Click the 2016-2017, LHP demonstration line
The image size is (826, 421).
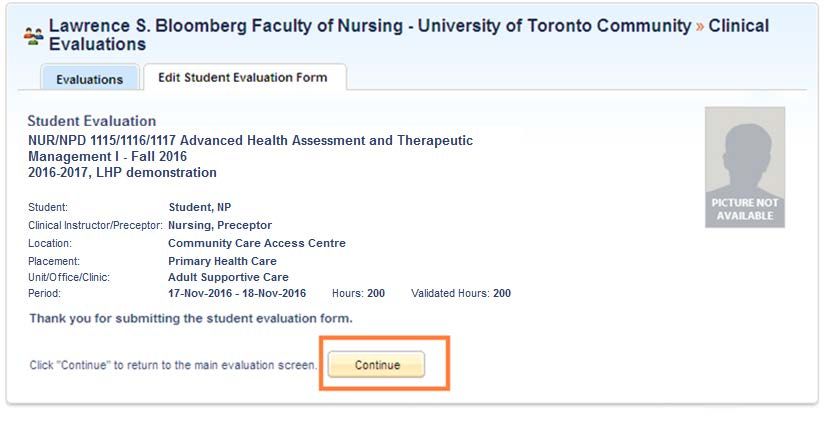(x=122, y=172)
